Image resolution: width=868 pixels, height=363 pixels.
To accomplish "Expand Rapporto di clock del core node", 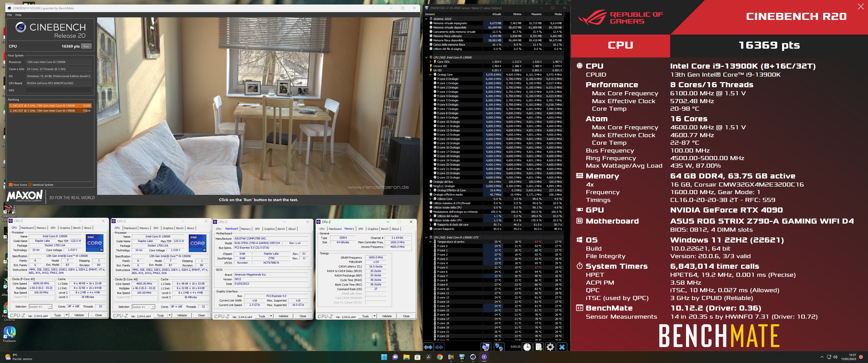I will click(430, 225).
